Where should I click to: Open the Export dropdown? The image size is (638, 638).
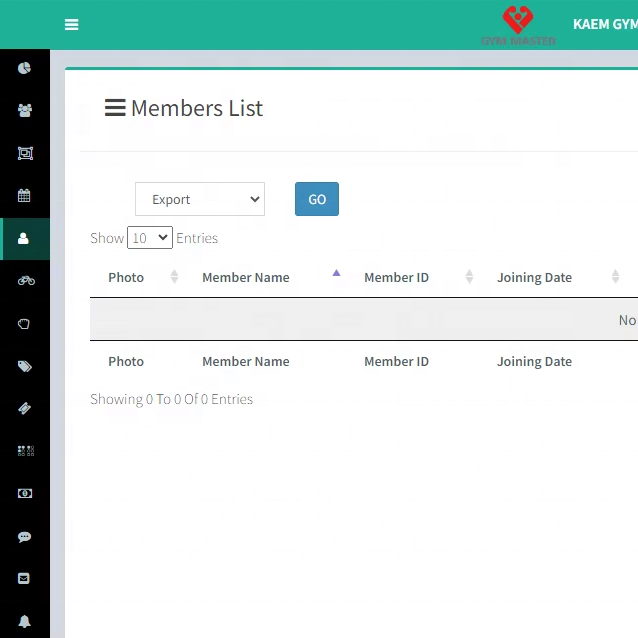click(x=200, y=199)
